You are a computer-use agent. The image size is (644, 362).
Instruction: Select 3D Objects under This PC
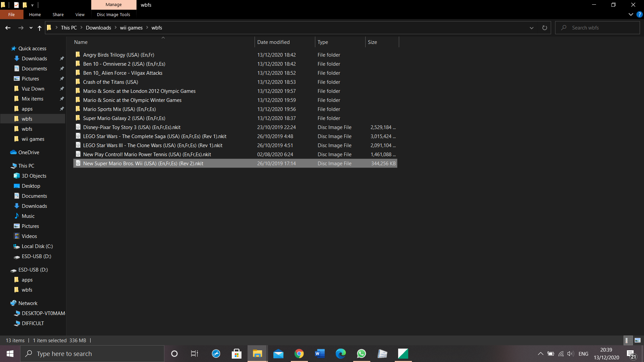34,176
